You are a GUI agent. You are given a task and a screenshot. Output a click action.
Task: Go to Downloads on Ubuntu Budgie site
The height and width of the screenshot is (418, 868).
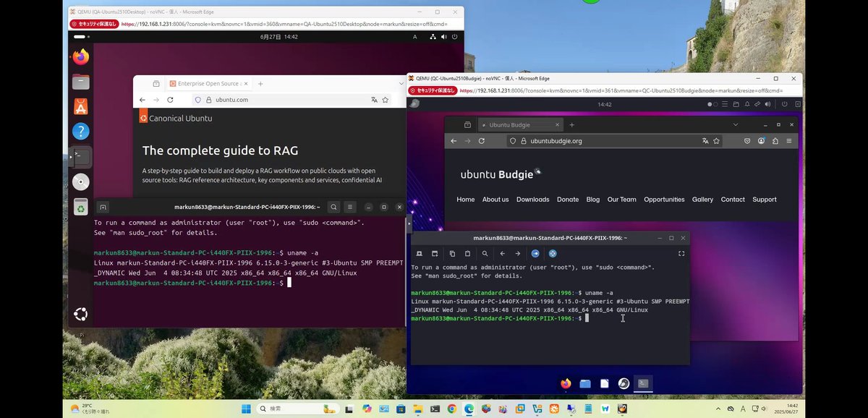[x=533, y=200]
